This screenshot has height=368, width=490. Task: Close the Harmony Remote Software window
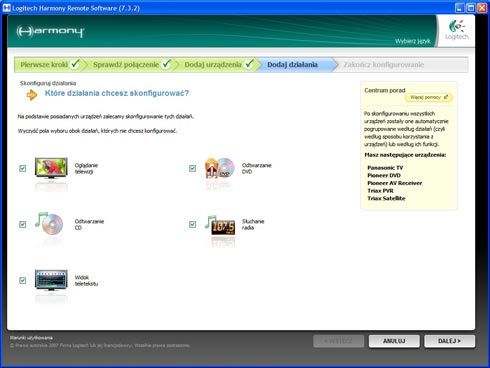(x=482, y=8)
